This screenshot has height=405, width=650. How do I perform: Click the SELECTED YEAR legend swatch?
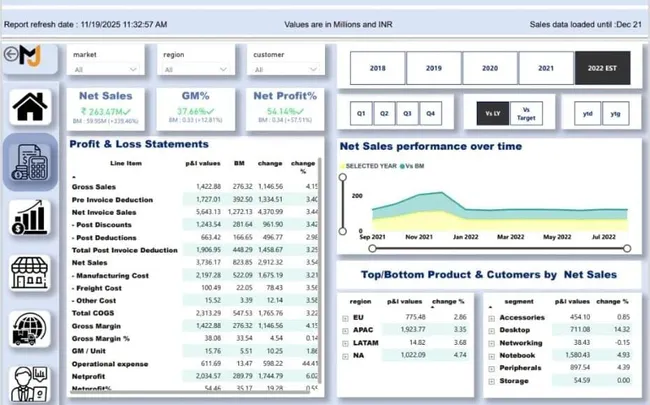pyautogui.click(x=342, y=166)
